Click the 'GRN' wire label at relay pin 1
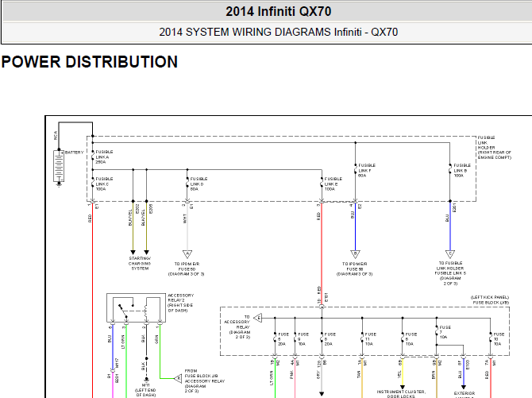Viewport: 532px width, 398px height. coord(156,339)
